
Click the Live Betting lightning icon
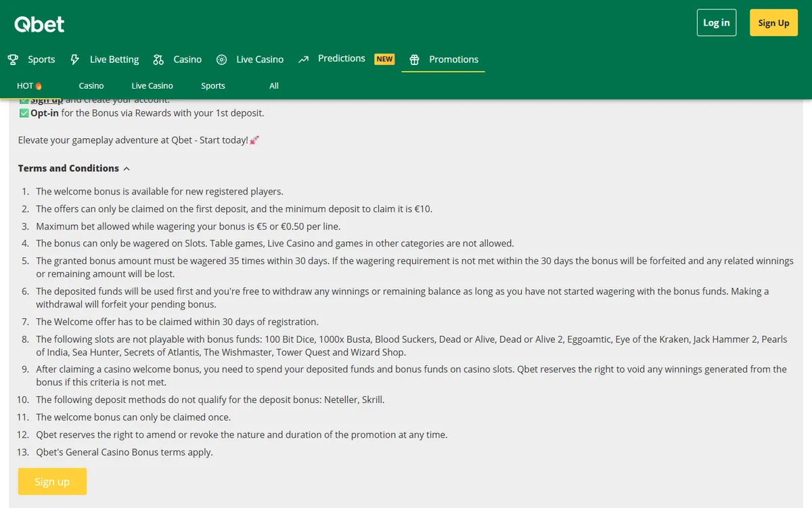75,60
